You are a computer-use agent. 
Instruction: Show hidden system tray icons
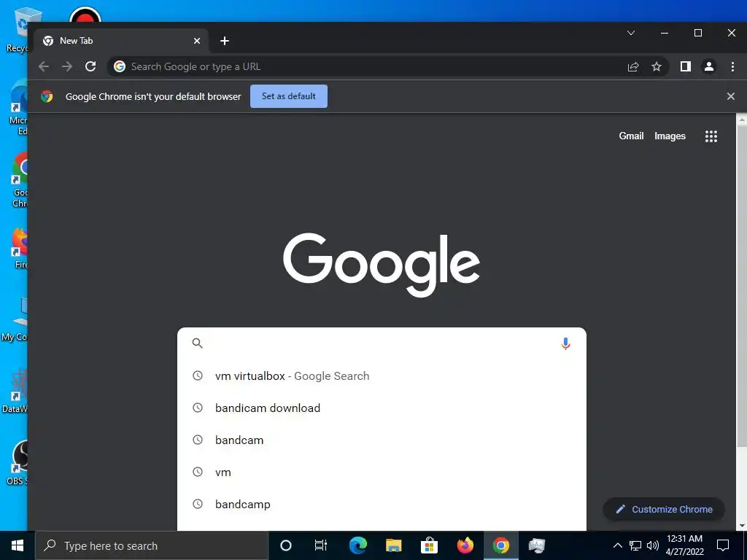(x=617, y=545)
